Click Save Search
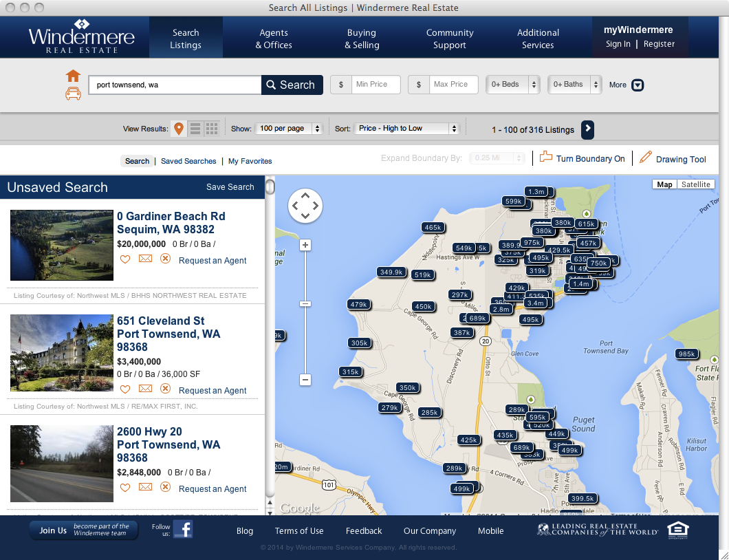729x560 pixels. pyautogui.click(x=230, y=187)
